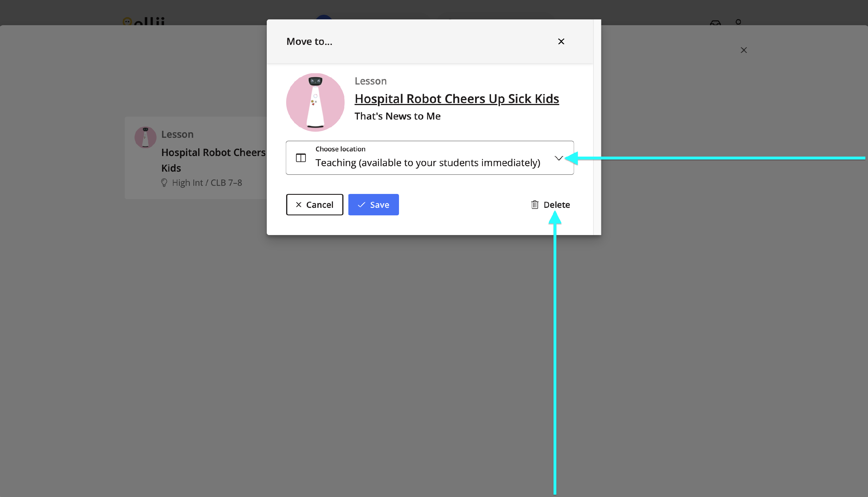Screen dimensions: 868x497
Task: Close the background panel with X
Action: click(744, 50)
